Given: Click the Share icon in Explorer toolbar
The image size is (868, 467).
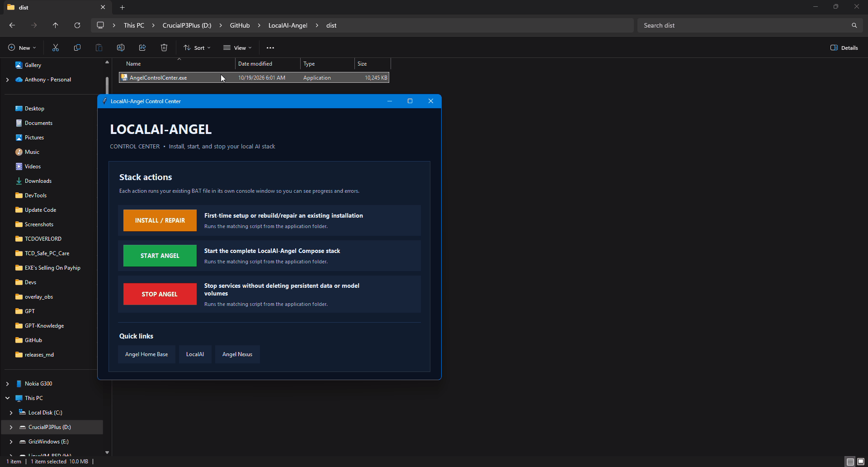Looking at the screenshot, I should pos(142,48).
